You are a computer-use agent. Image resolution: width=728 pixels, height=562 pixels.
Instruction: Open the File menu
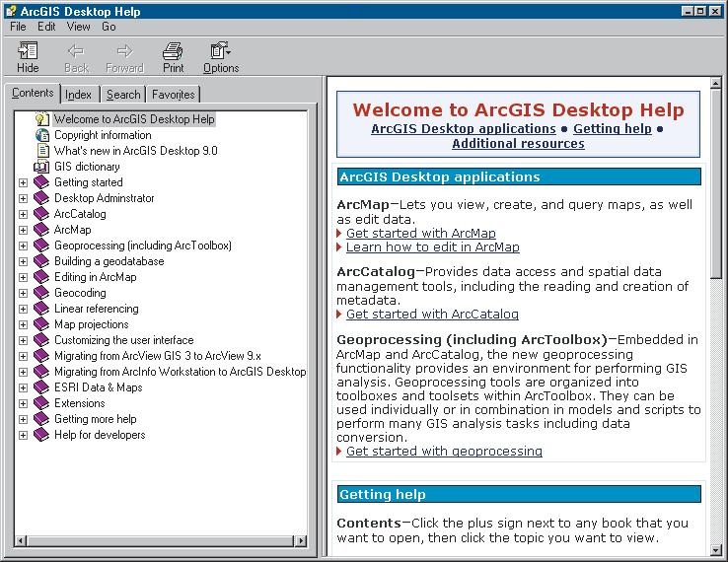click(x=18, y=27)
